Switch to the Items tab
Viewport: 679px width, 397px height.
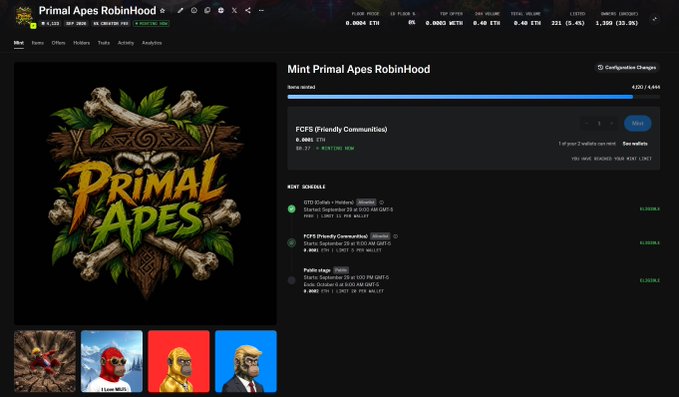(x=38, y=43)
